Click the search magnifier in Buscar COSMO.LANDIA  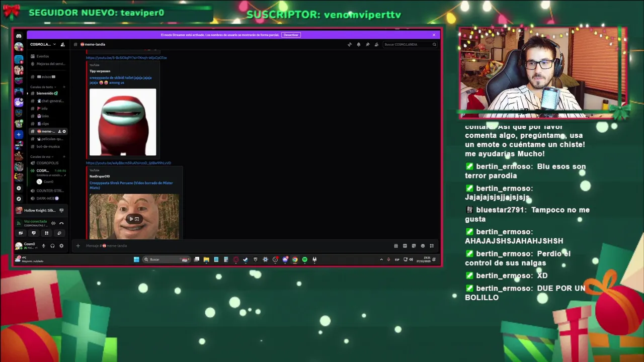(x=434, y=44)
